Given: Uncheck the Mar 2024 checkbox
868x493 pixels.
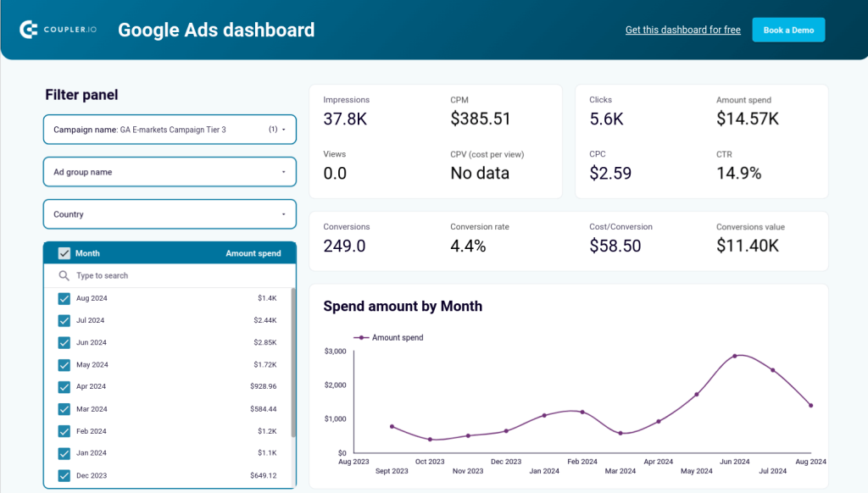Looking at the screenshot, I should tap(64, 408).
